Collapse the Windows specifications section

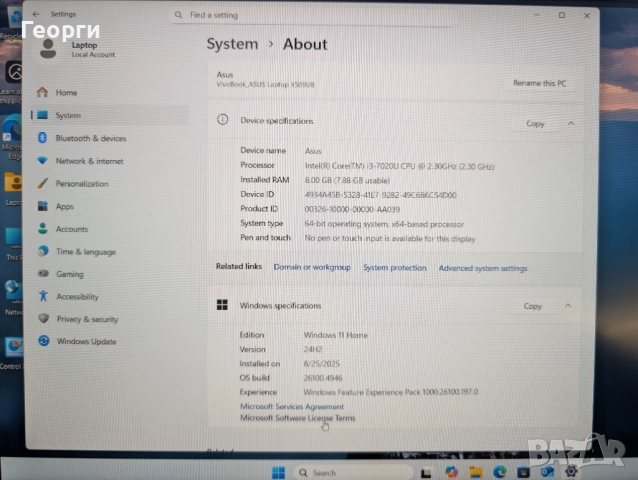[x=568, y=305]
